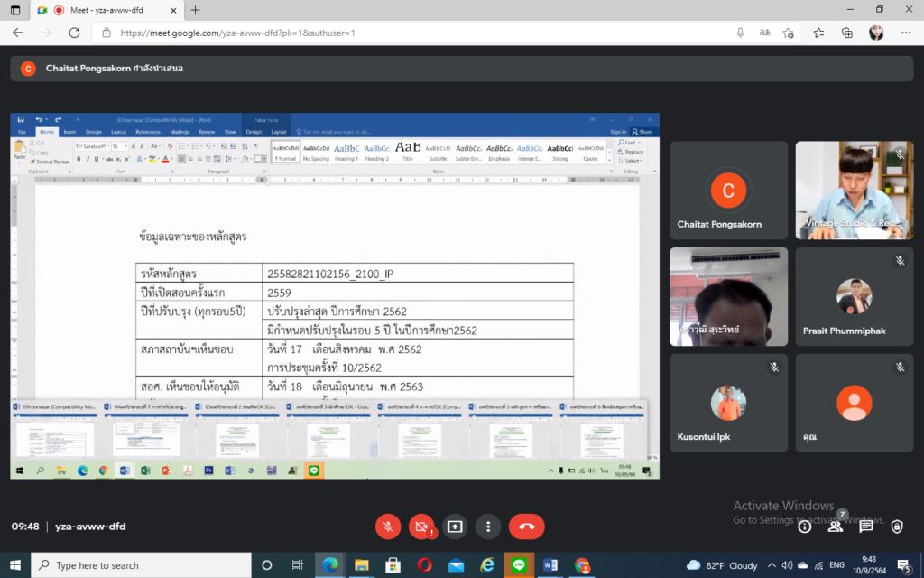This screenshot has width=924, height=578.
Task: Open the meeting details info icon
Action: pos(804,527)
